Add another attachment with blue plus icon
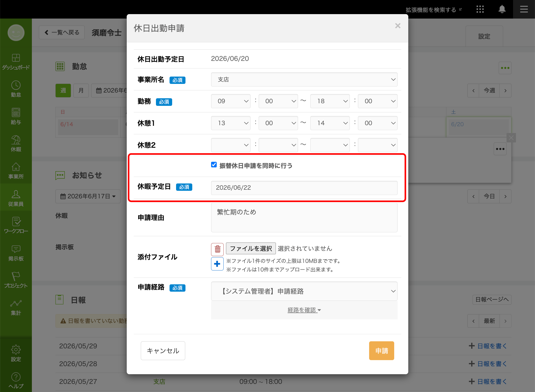The width and height of the screenshot is (535, 392). tap(217, 264)
